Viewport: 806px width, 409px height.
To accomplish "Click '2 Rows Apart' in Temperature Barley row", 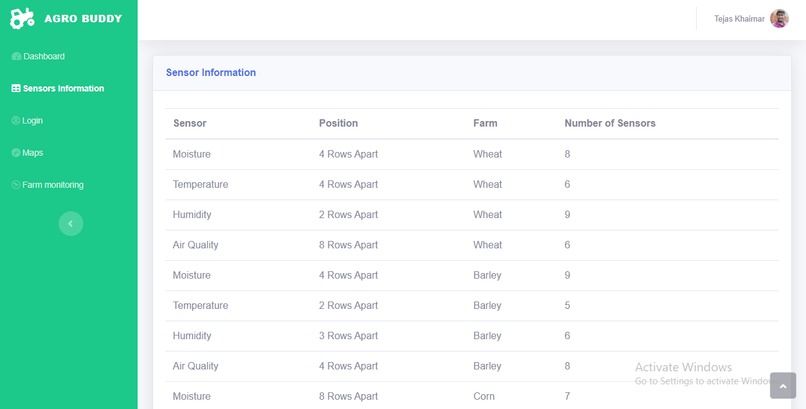I will tap(348, 306).
